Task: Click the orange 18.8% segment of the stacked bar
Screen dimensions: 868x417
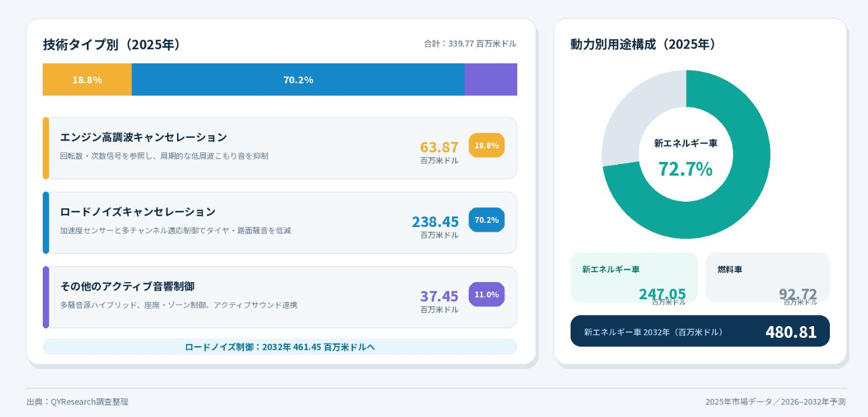Action: click(87, 79)
